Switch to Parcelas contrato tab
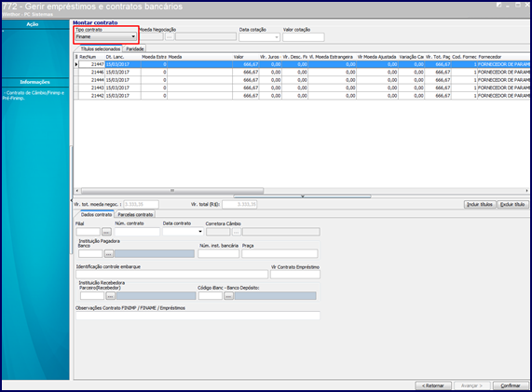The image size is (532, 392). click(x=135, y=215)
